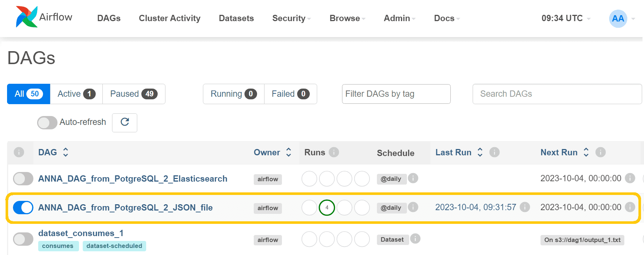Pause the ANNA_DAG_from_PotgreSQL_2_JSON_file DAG toggle
Image resolution: width=644 pixels, height=255 pixels.
coord(23,208)
